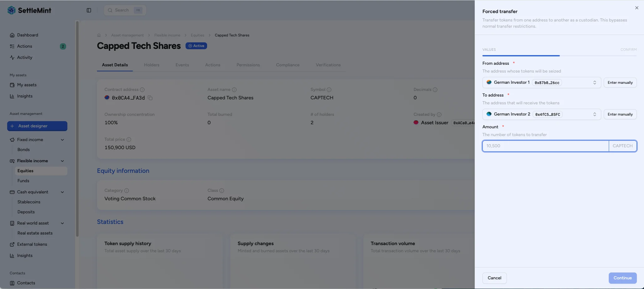Switch to the Holders tab
644x289 pixels.
tap(152, 65)
